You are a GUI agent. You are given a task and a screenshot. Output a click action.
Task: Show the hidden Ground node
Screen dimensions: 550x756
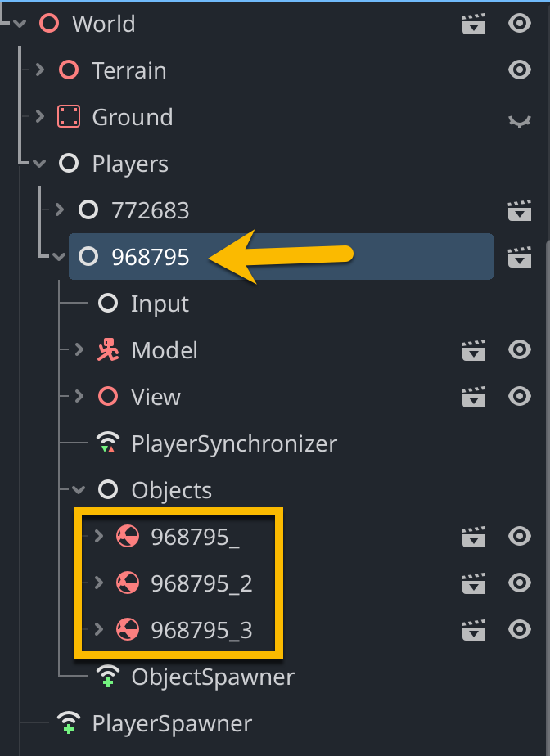[520, 120]
